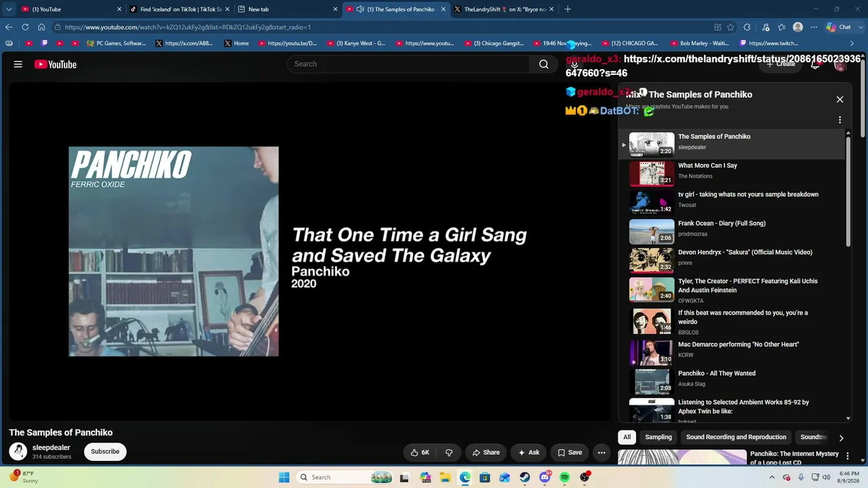The image size is (868, 488).
Task: Go to browser home page
Action: (41, 27)
